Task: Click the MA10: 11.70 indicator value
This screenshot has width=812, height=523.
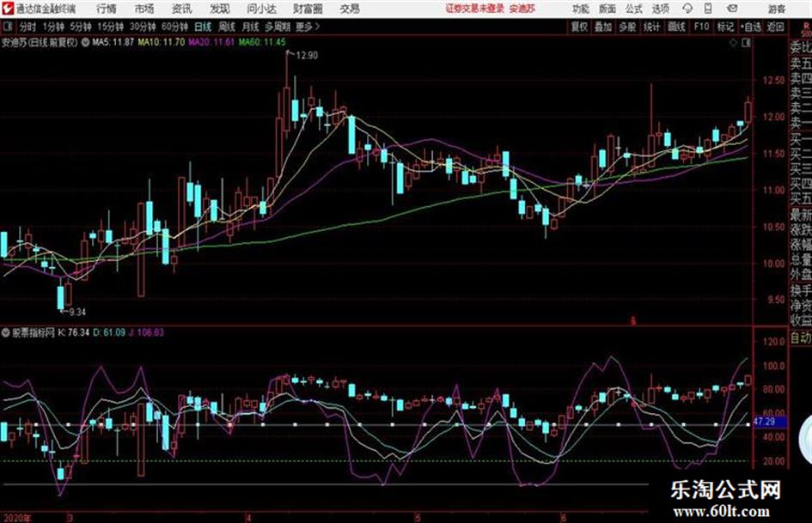Action: (161, 42)
